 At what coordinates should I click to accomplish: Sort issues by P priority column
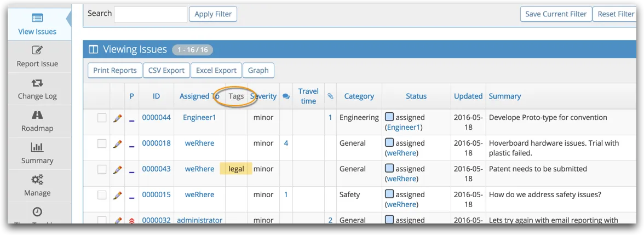pos(132,96)
